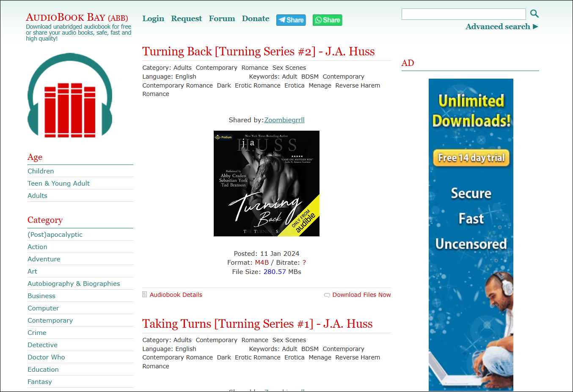Click the magnifying glass search icon

(x=534, y=14)
